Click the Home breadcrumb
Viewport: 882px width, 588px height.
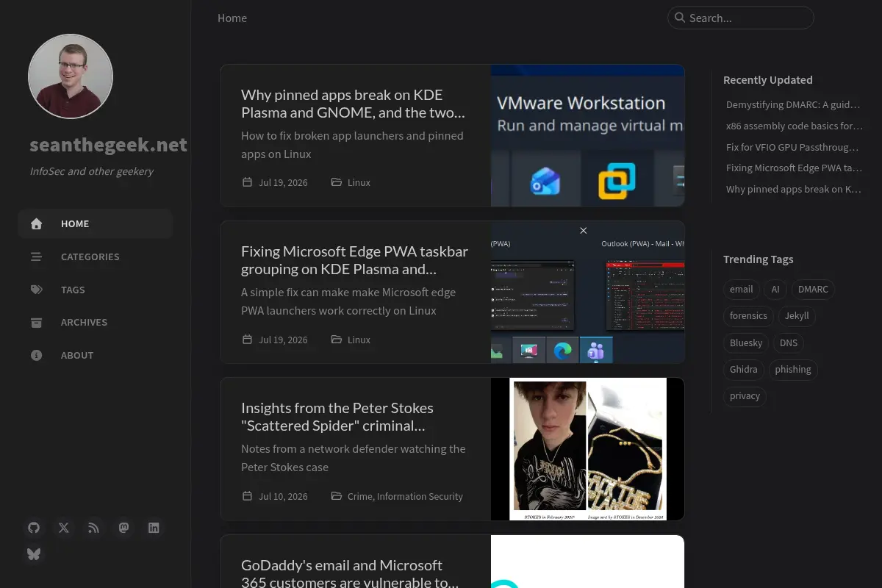tap(232, 18)
